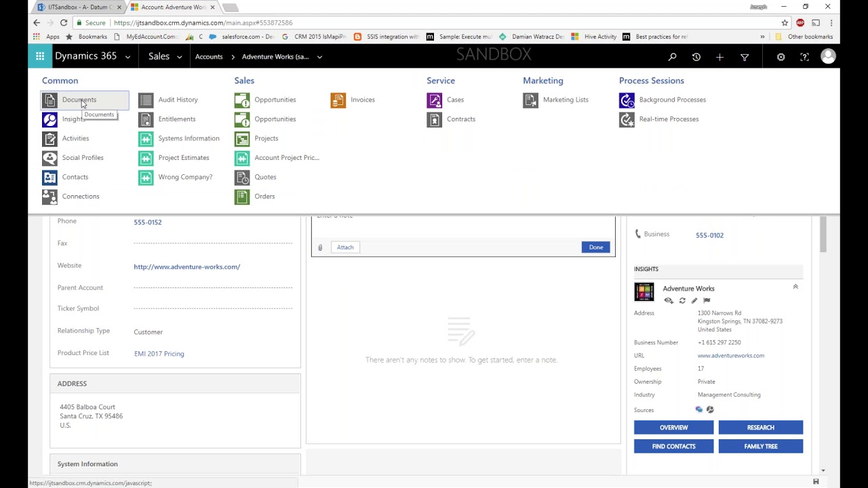Open the Contracts icon under Service
Screen dimensions: 868x488
click(434, 119)
